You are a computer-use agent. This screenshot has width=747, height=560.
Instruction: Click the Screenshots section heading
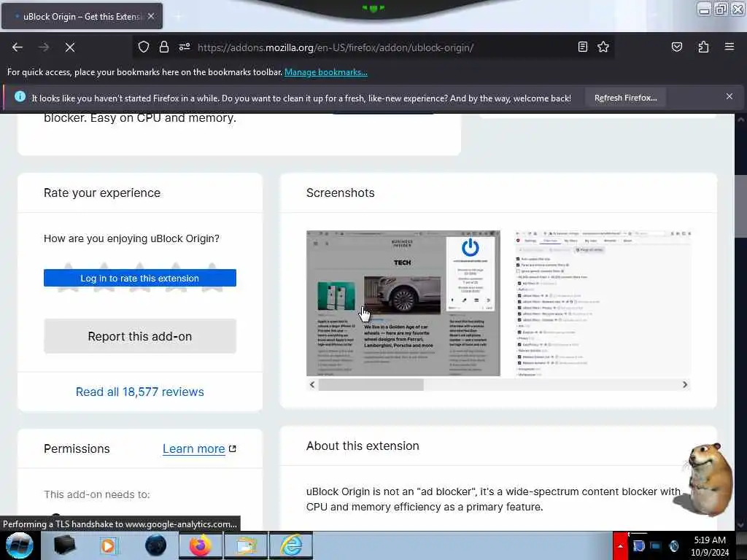coord(340,192)
